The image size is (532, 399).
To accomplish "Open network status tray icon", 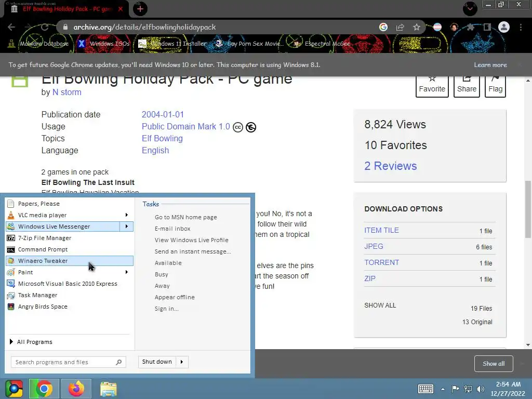I will (468, 389).
